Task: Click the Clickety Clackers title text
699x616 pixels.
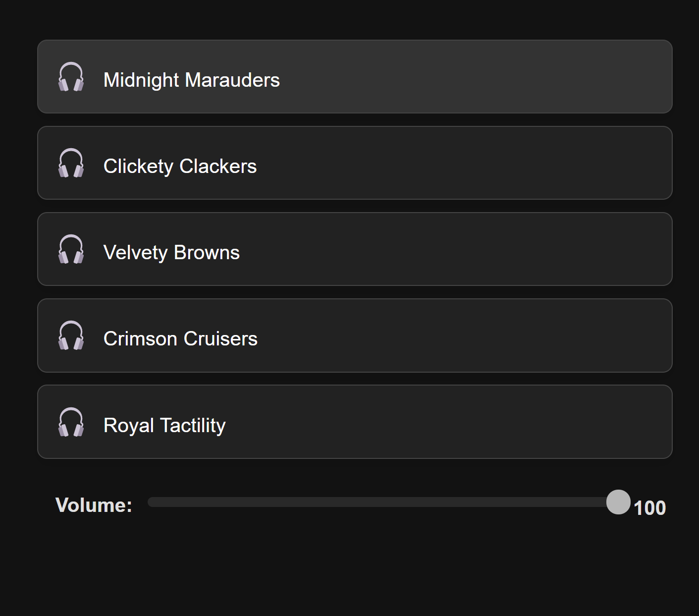Action: [x=180, y=166]
